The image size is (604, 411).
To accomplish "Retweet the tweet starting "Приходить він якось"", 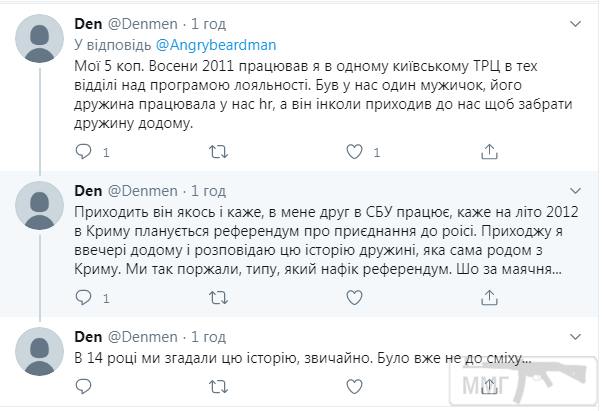I will tap(217, 296).
